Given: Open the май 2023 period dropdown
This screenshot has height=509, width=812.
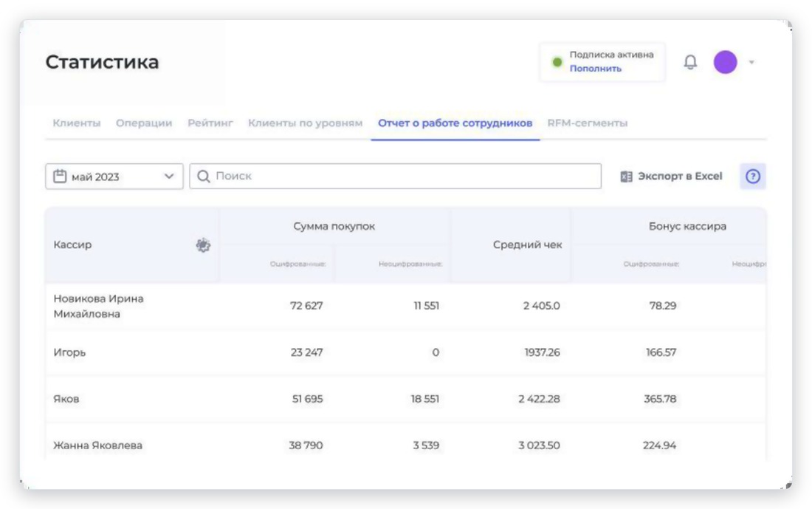Looking at the screenshot, I should pyautogui.click(x=114, y=177).
